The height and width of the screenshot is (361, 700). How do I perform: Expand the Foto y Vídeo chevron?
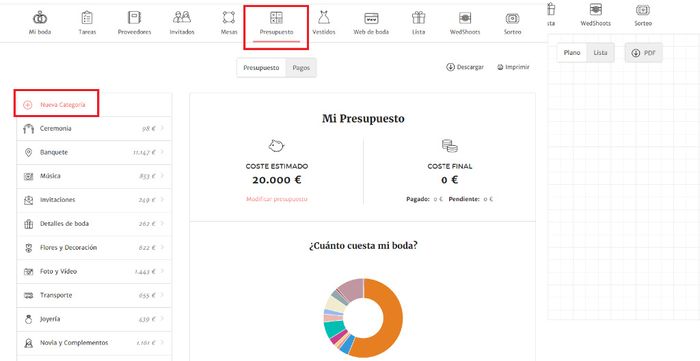(x=162, y=271)
